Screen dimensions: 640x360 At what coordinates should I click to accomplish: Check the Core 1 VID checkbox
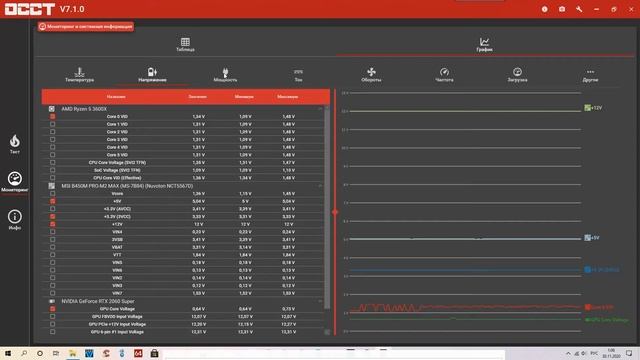tap(52, 124)
